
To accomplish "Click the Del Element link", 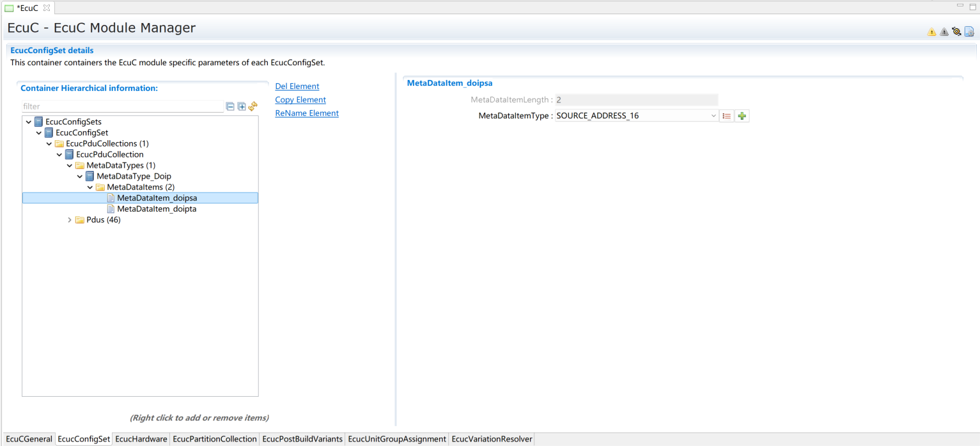I will point(297,86).
